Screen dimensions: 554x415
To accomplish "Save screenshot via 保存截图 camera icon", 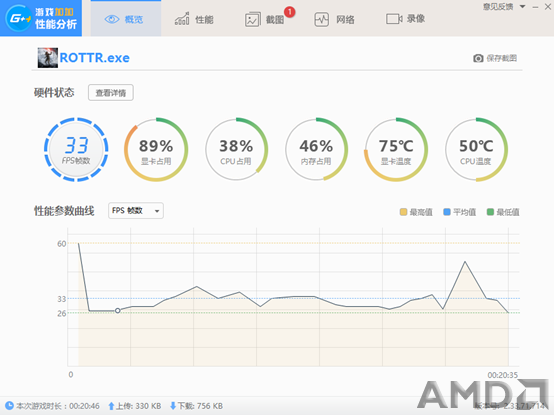I will click(478, 58).
